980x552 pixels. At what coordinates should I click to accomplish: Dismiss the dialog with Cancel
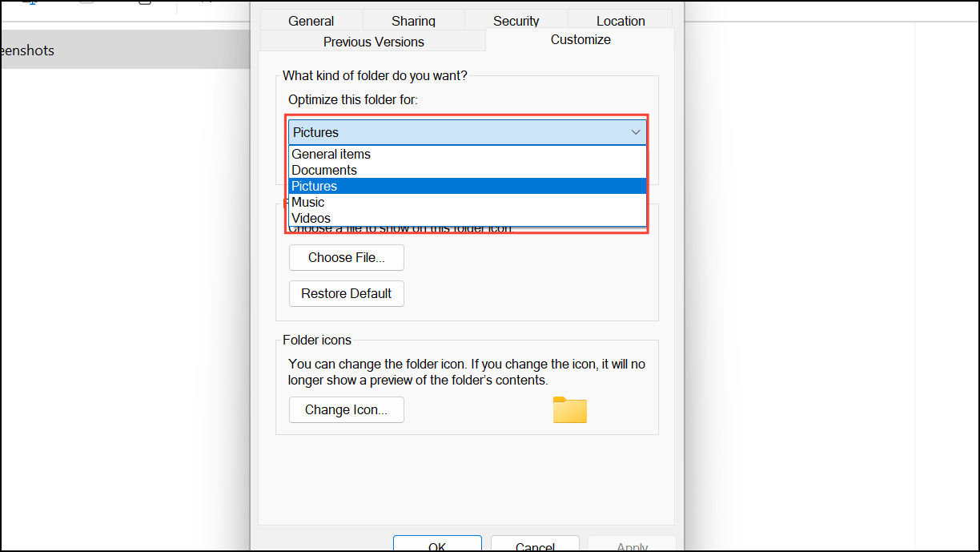point(535,546)
